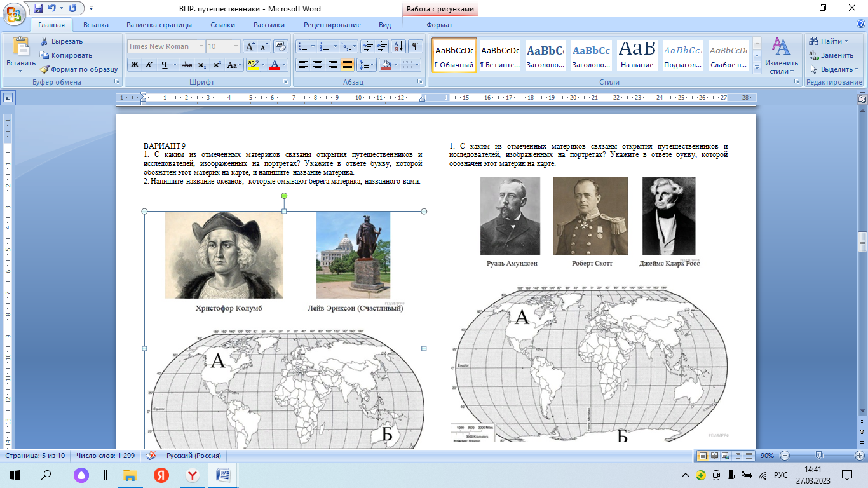The height and width of the screenshot is (488, 868).
Task: Switch to Рецензирование tab
Action: (332, 25)
